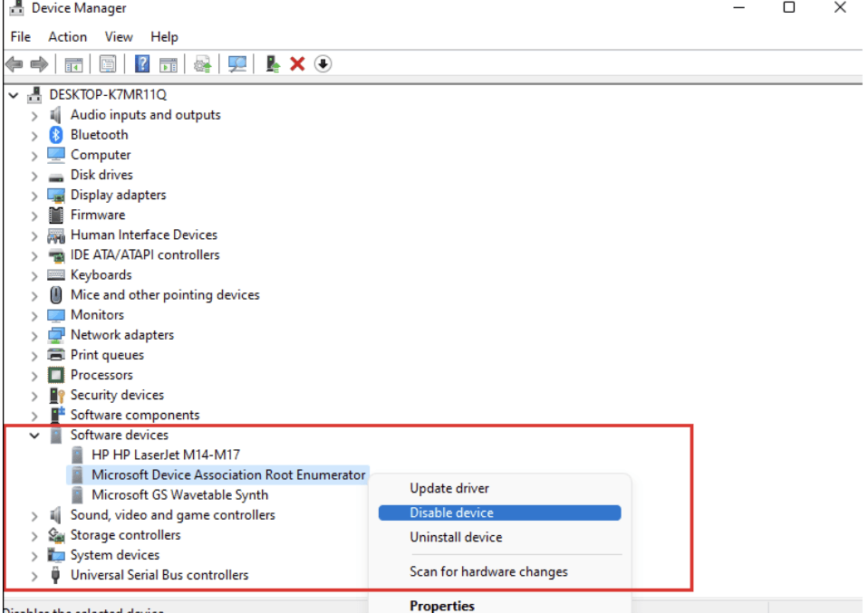The width and height of the screenshot is (868, 613).
Task: Click the Enable device toolbar icon
Action: [x=273, y=64]
